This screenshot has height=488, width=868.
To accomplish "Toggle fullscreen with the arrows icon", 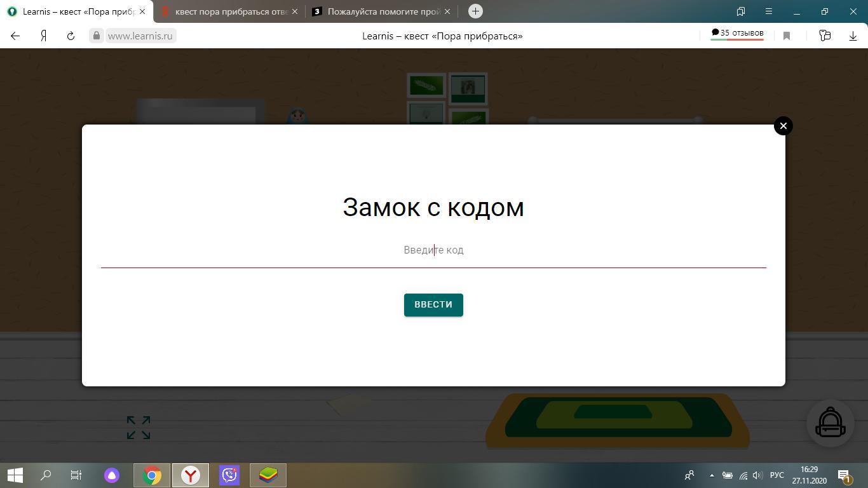I will point(139,428).
